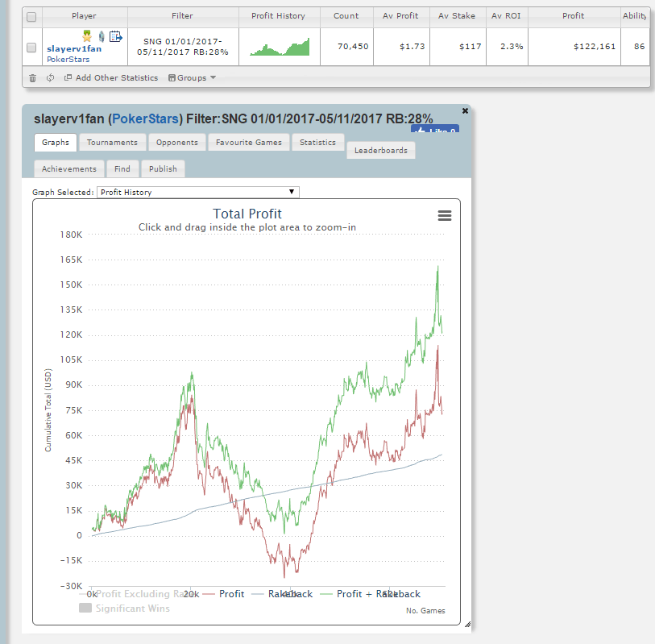655x644 pixels.
Task: Switch to the Find tab
Action: 122,168
